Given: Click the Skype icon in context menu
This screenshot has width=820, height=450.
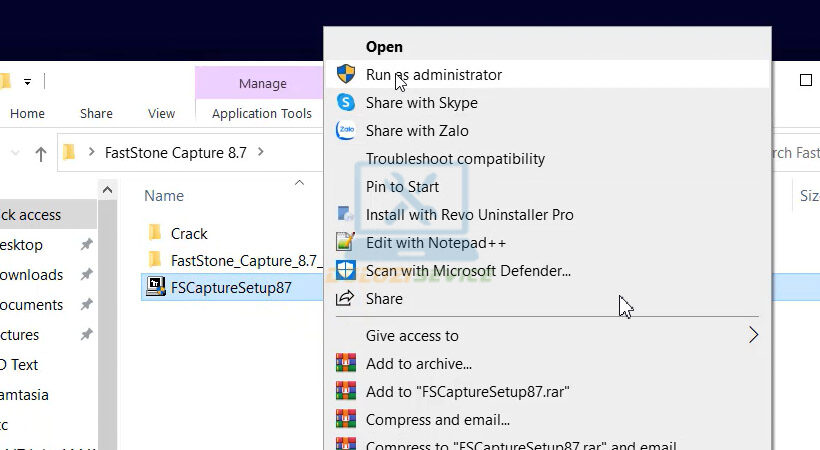Looking at the screenshot, I should (346, 103).
